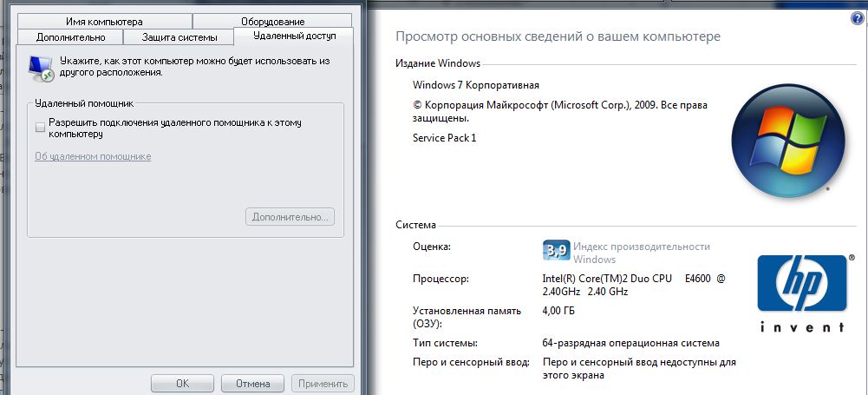
Task: Enable remote assistance connections checkbox
Action: [40, 128]
